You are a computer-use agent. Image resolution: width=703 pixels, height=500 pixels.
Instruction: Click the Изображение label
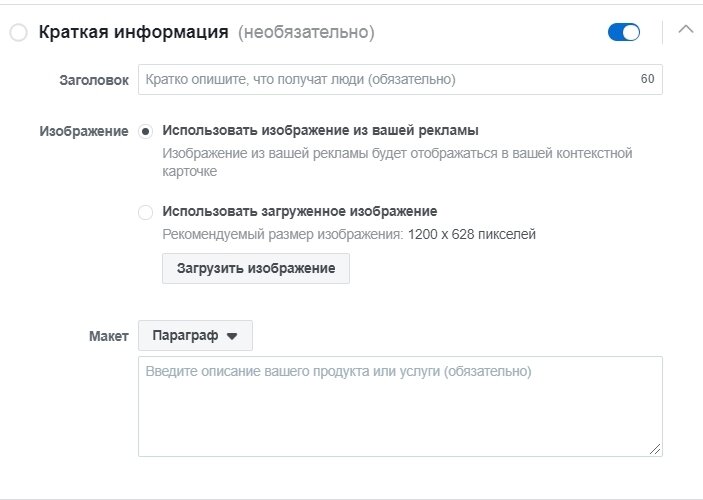click(84, 131)
